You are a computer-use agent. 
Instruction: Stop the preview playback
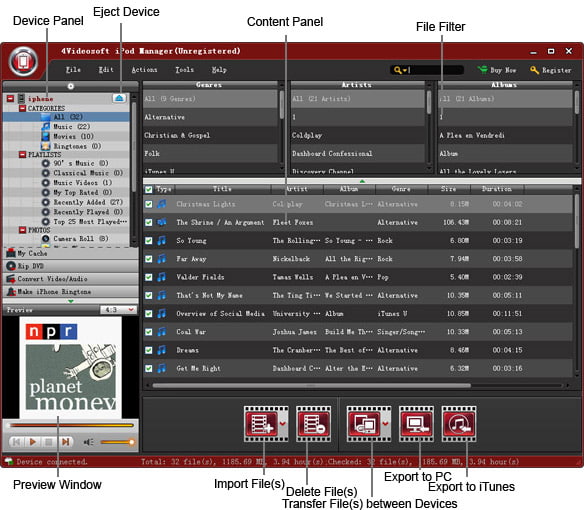tap(48, 442)
